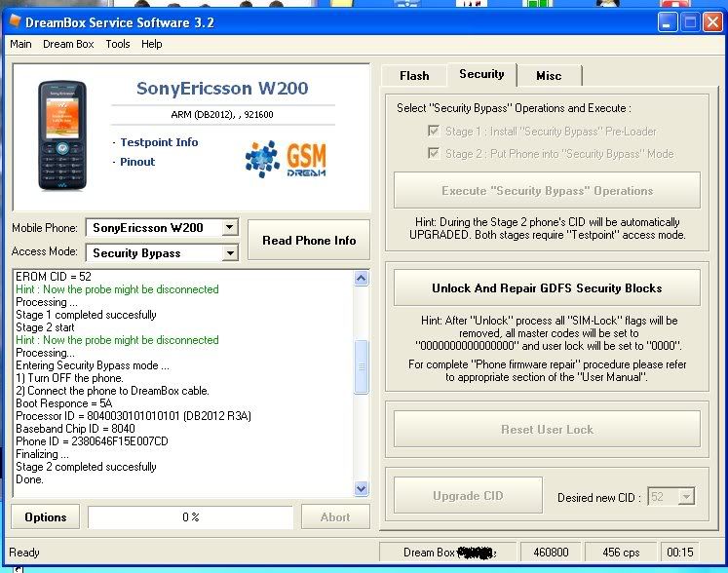Click log line 'Processor ID = 8040030101010101'
This screenshot has width=728, height=573.
tap(134, 415)
